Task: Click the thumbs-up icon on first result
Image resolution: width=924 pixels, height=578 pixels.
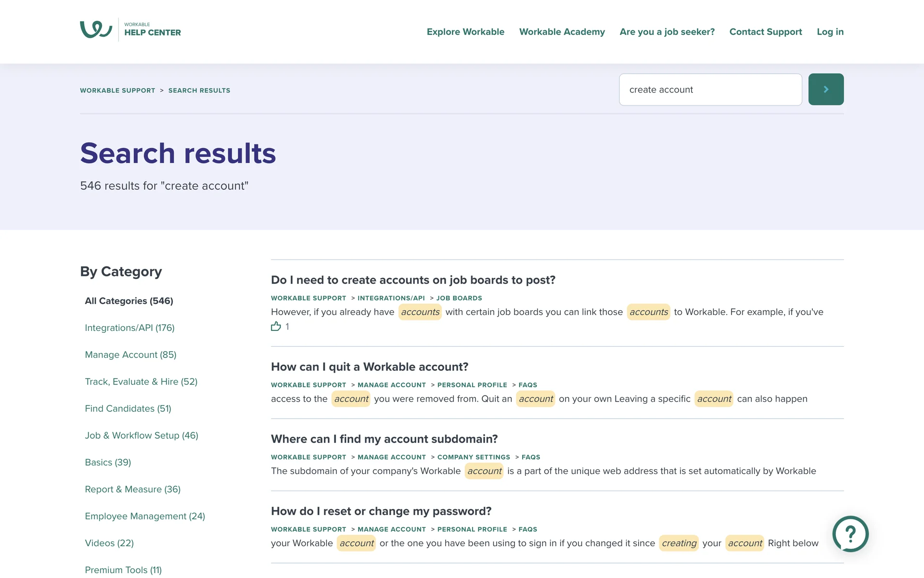Action: pos(276,327)
